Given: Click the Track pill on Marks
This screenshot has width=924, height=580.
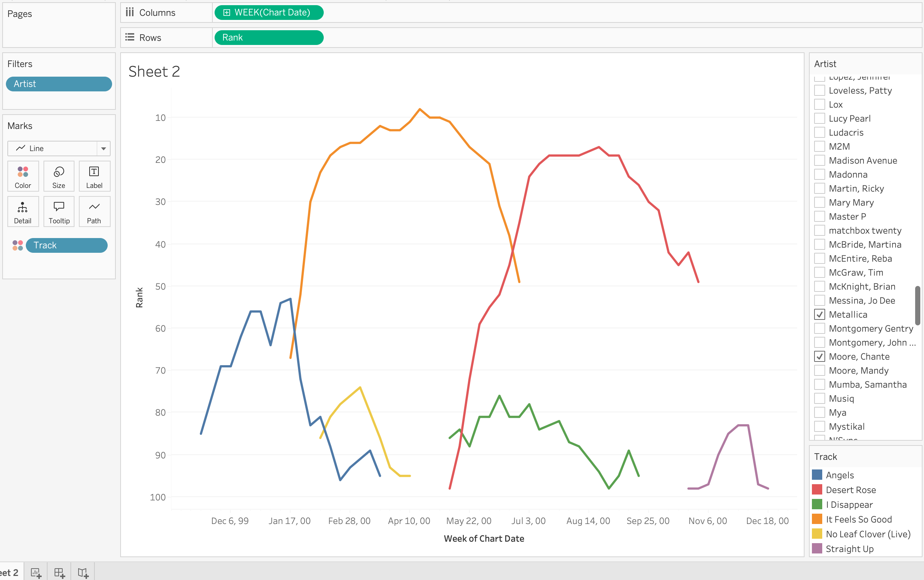Looking at the screenshot, I should 66,245.
